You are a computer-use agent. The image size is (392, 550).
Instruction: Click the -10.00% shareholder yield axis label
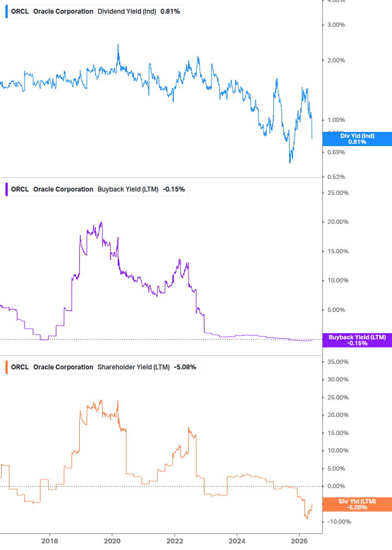(339, 522)
